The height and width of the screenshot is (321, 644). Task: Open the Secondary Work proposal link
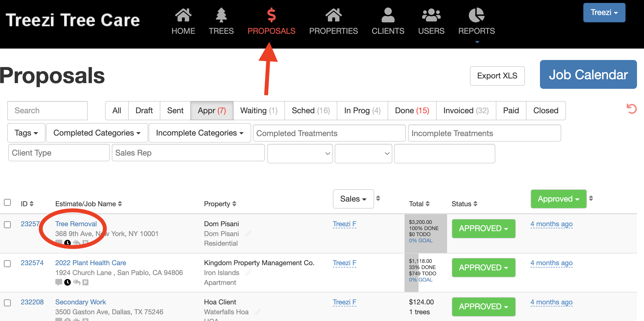(x=80, y=302)
